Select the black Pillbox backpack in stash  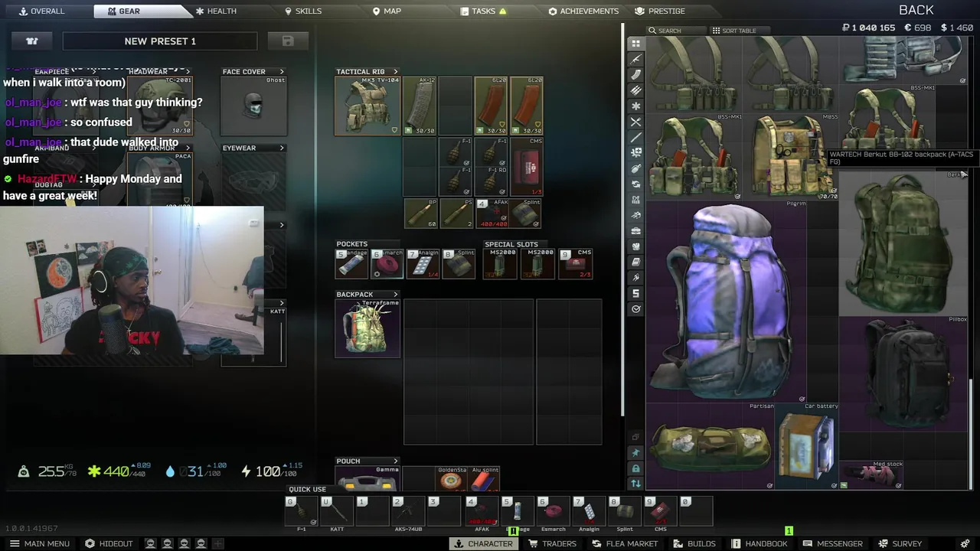click(903, 373)
